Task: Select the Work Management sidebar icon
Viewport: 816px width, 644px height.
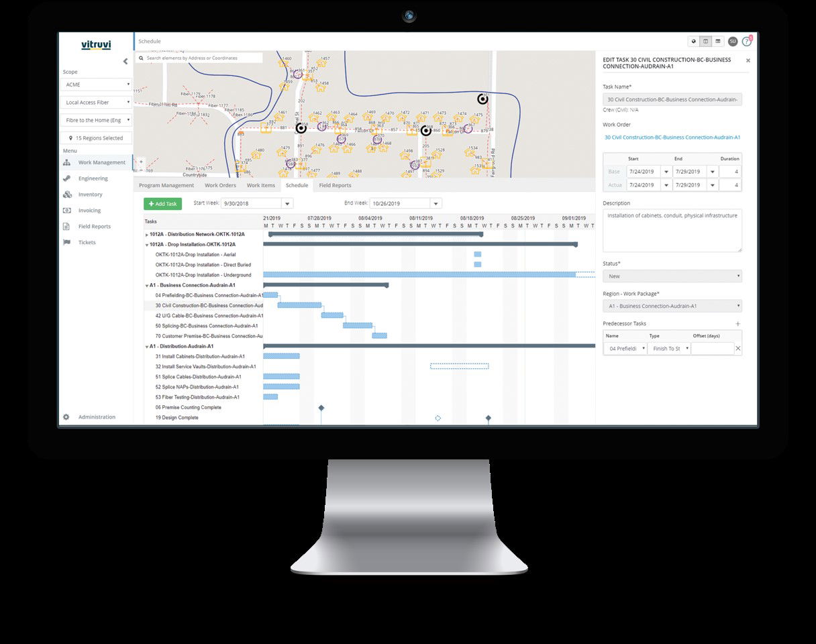Action: (66, 162)
